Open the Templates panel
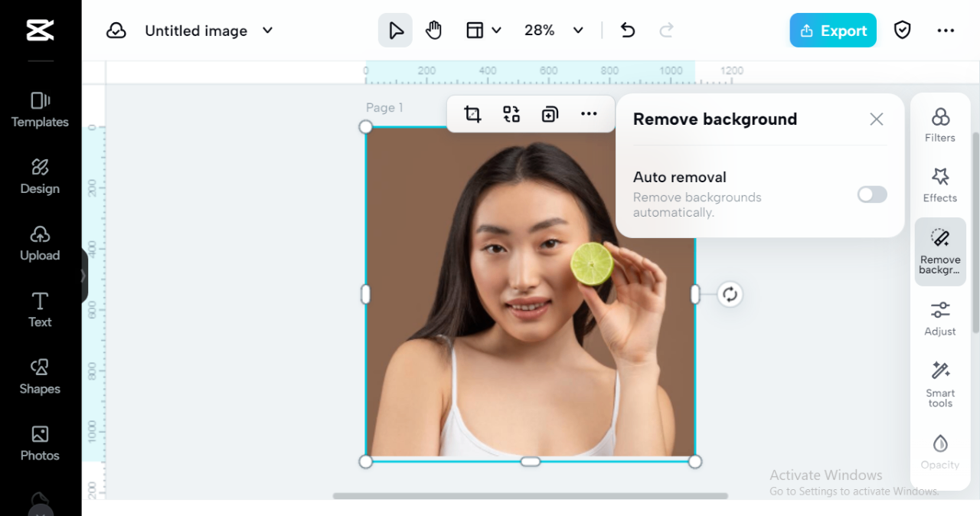 click(x=40, y=109)
